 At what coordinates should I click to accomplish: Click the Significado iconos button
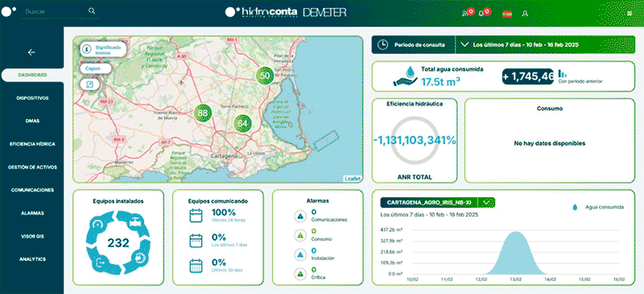pos(103,50)
